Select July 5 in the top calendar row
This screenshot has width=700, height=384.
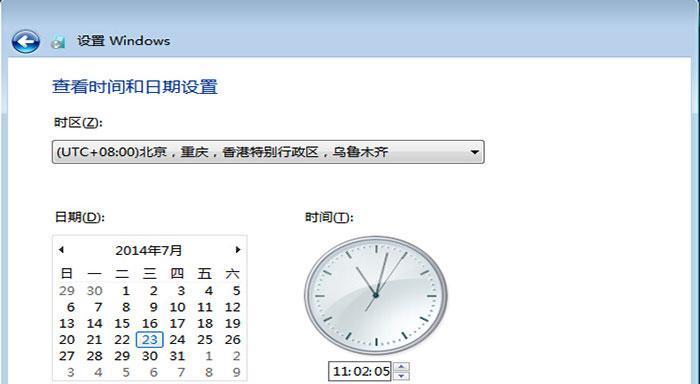coord(236,291)
